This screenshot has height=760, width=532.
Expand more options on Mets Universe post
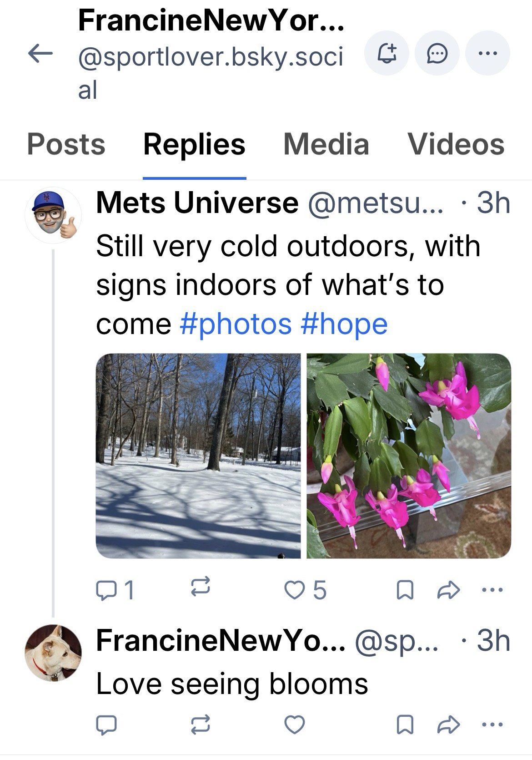[x=492, y=590]
